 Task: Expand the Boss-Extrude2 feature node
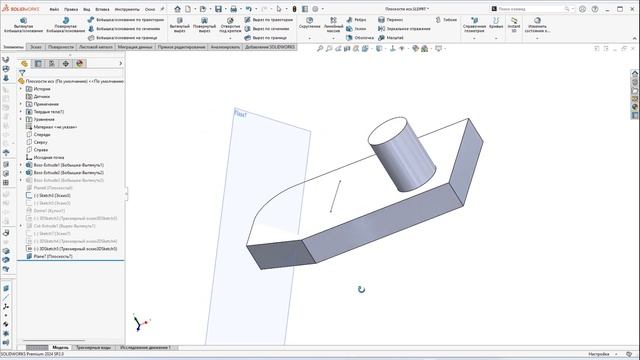click(21, 172)
